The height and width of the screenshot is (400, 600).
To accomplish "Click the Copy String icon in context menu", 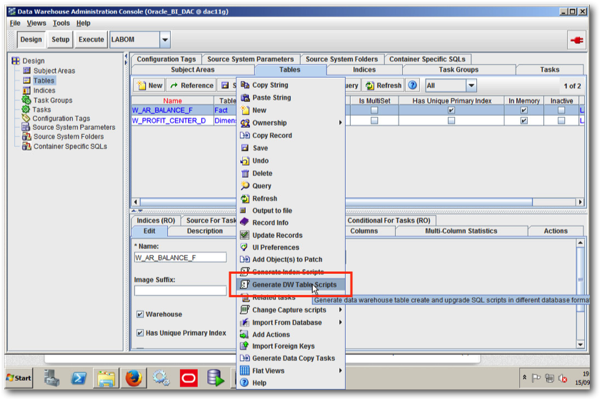I will click(x=245, y=85).
